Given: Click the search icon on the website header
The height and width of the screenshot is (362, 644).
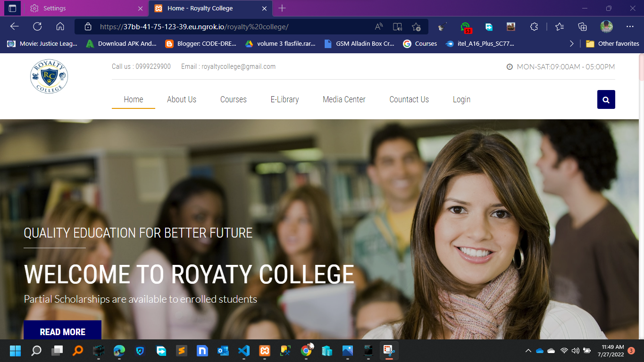Looking at the screenshot, I should [x=606, y=99].
